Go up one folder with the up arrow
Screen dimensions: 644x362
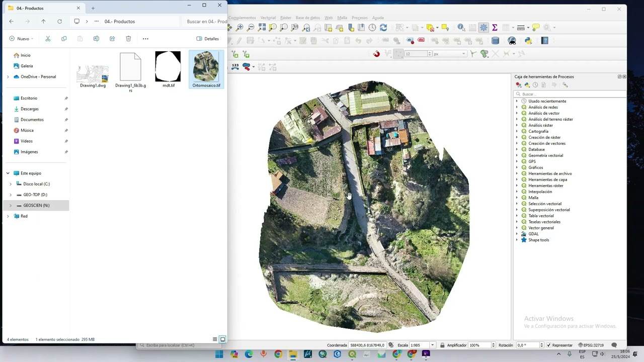pyautogui.click(x=43, y=22)
